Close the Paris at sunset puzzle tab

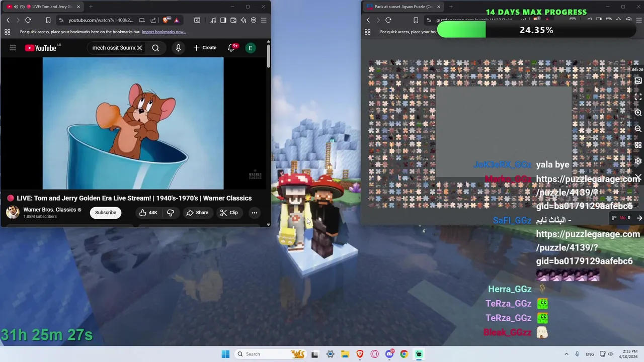coord(439,7)
